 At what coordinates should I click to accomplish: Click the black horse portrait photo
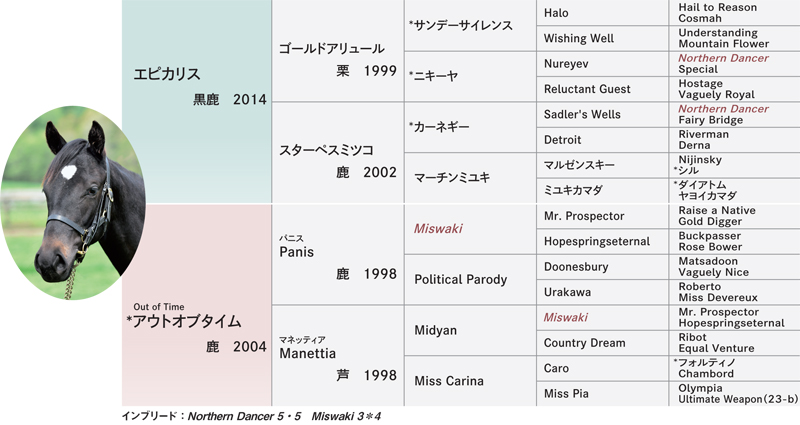point(73,203)
